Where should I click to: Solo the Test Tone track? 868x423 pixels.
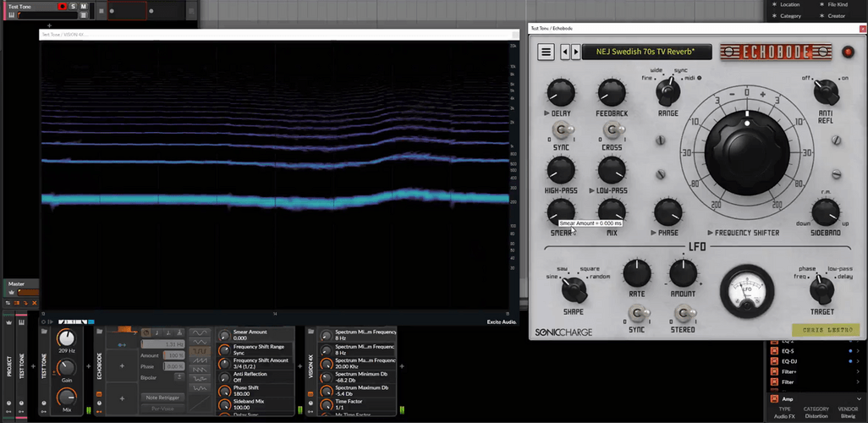coord(73,6)
